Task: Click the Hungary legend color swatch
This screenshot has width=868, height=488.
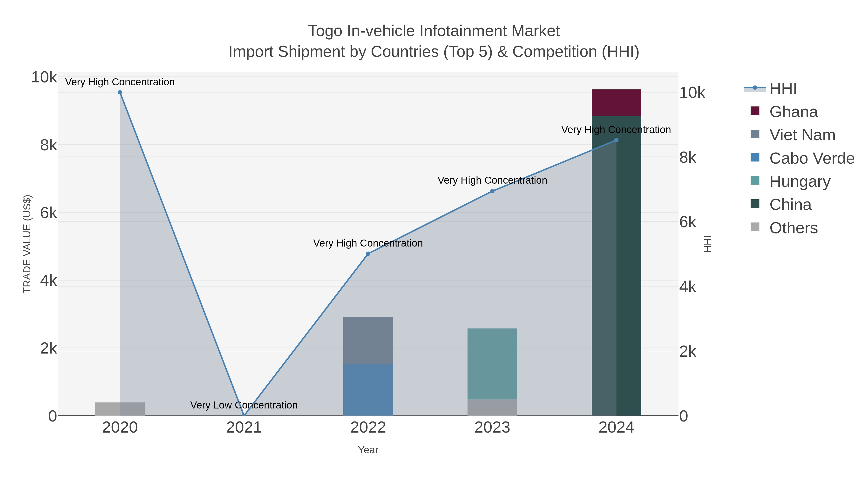Action: tap(755, 180)
